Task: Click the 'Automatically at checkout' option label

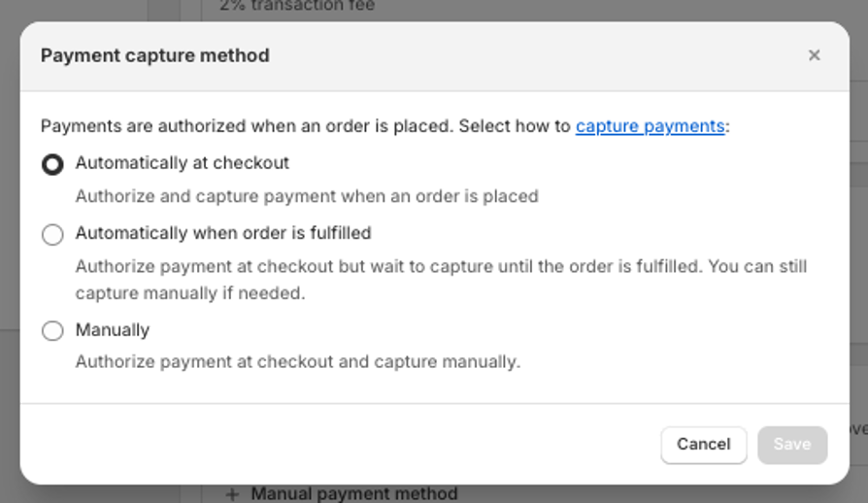Action: [183, 163]
